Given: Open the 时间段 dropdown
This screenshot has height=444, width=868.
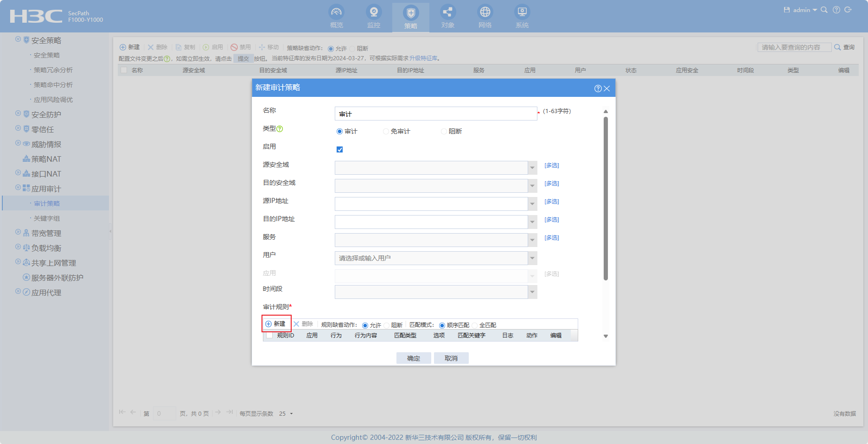Looking at the screenshot, I should [x=532, y=292].
